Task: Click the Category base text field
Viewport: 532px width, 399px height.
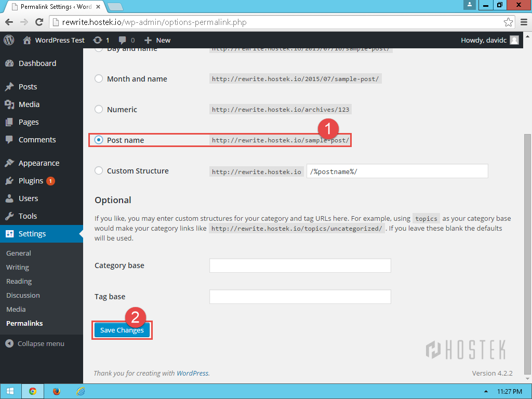Action: 300,265
